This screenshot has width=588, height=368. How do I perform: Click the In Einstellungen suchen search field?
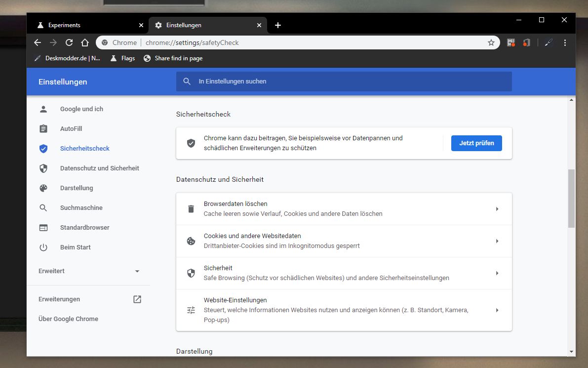pyautogui.click(x=344, y=82)
